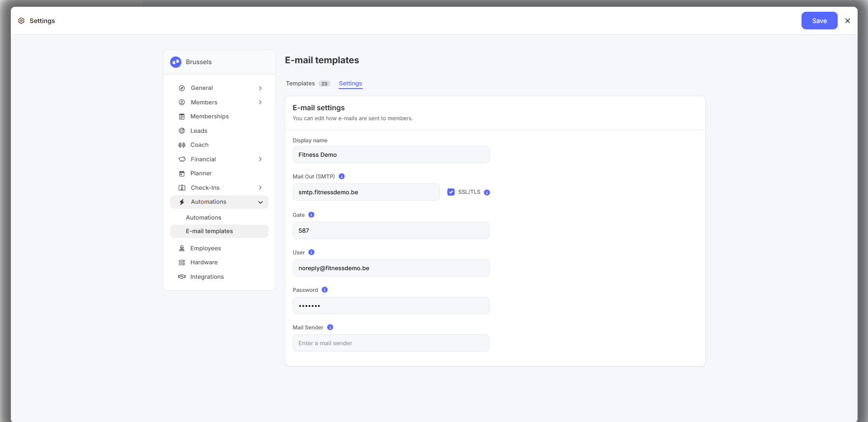Show info for Mail Out (SMTP)
The image size is (868, 422).
coord(342,176)
